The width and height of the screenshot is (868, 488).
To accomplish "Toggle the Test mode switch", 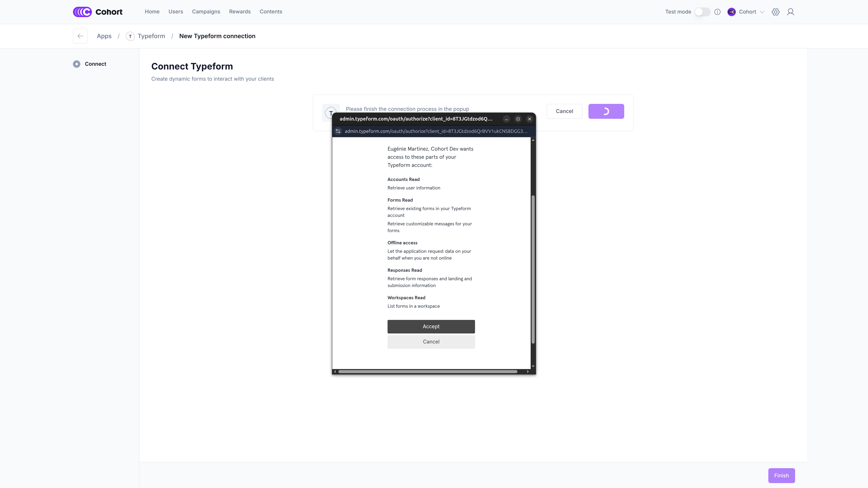I will pyautogui.click(x=702, y=12).
